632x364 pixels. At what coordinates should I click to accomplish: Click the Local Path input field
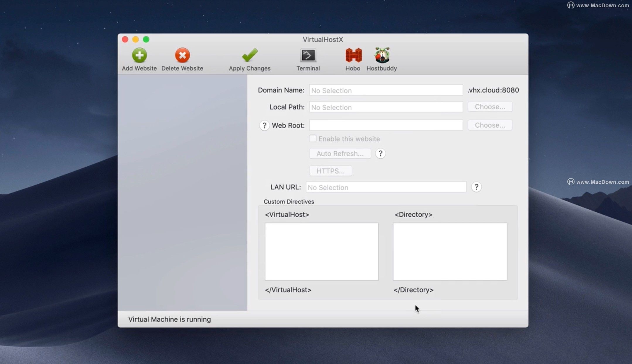click(386, 107)
